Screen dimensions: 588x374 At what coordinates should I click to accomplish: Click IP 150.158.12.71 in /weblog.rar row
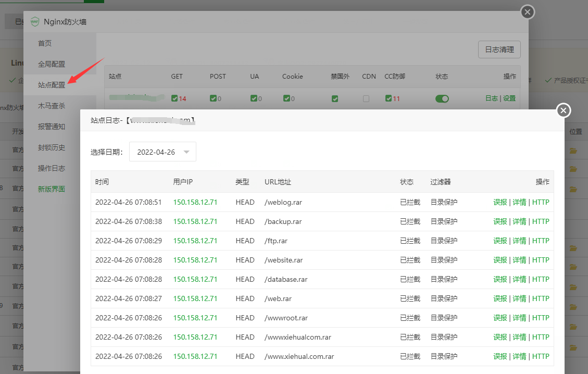(x=195, y=202)
